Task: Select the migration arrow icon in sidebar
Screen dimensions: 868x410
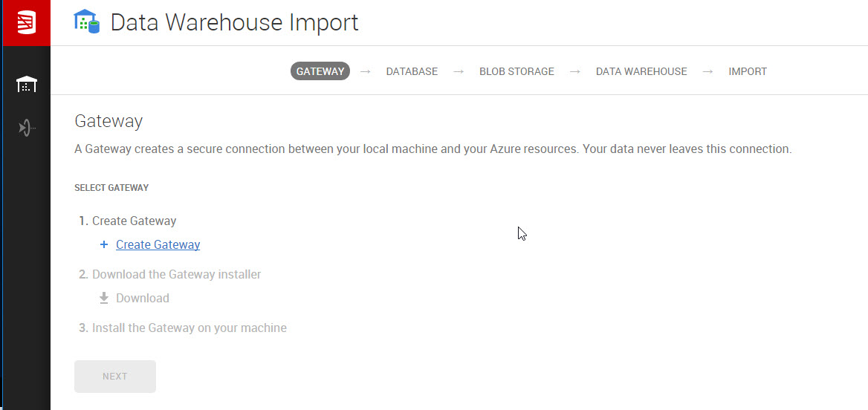Action: point(27,128)
